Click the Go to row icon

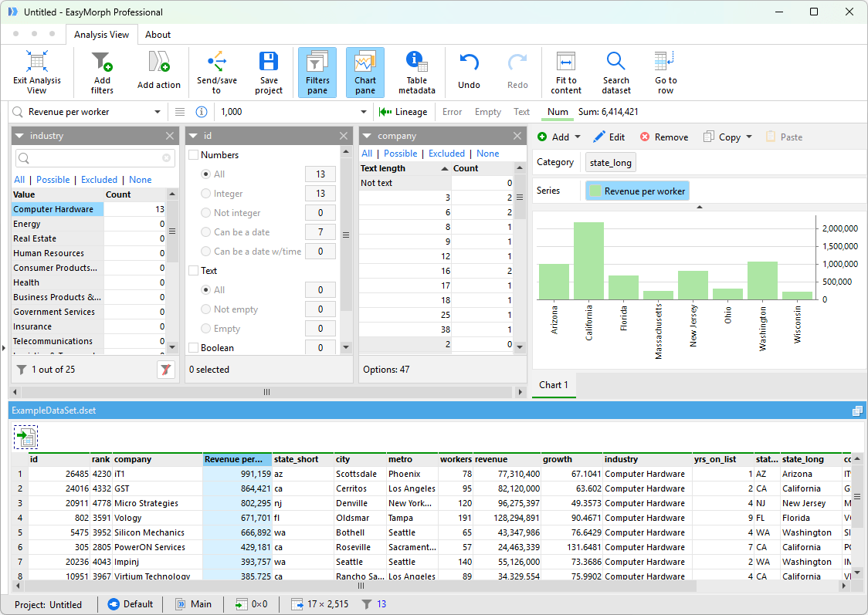(x=664, y=62)
